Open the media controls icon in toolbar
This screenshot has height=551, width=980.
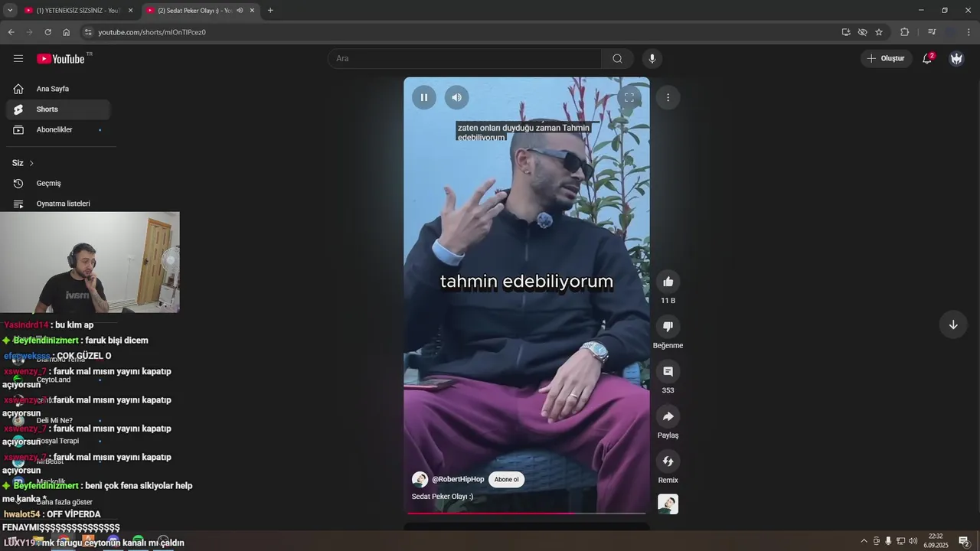932,32
